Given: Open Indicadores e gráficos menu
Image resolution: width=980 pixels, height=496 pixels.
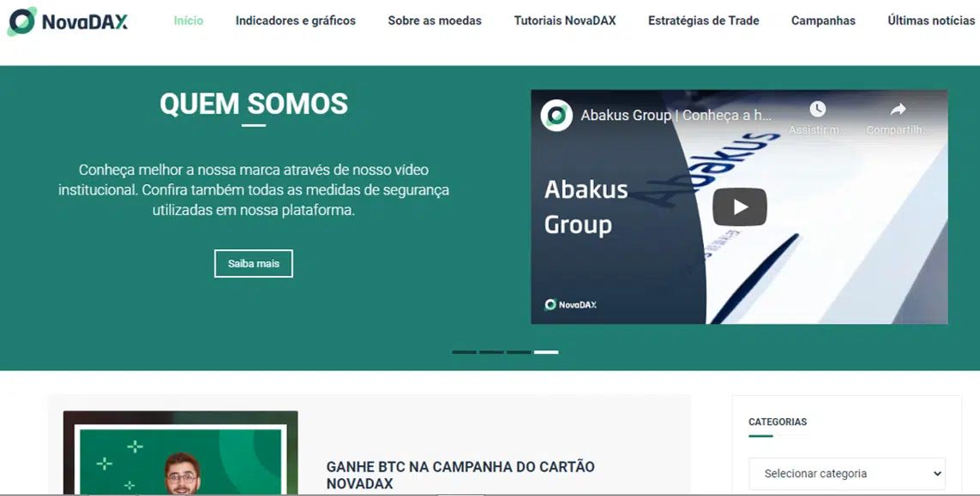Looking at the screenshot, I should tap(296, 21).
